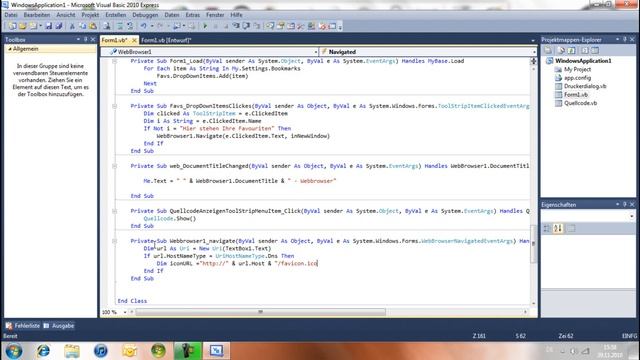Select My Project in Projektmappen-Explorer
The image size is (640, 360).
coord(577,69)
